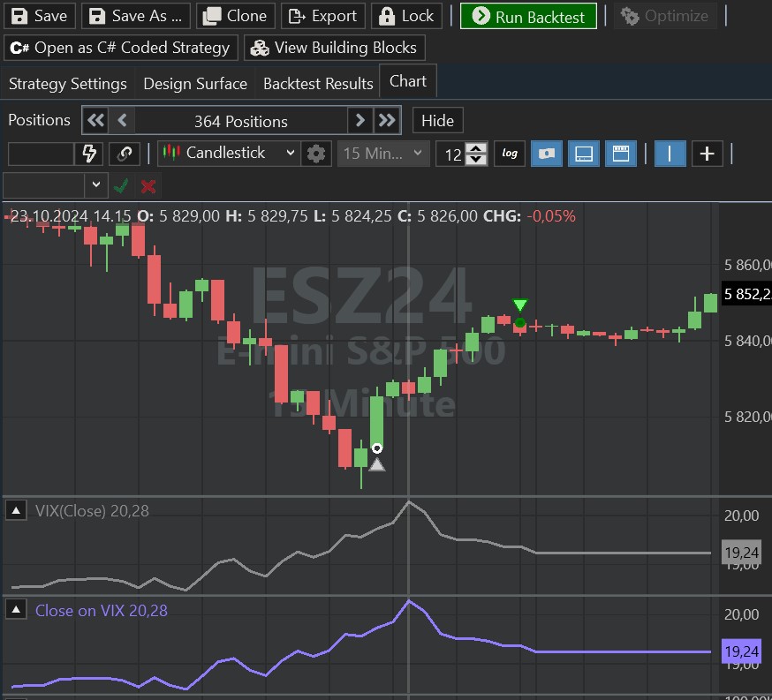Jump to first position with double-left arrow
Viewport: 772px width, 700px height.
[x=95, y=121]
